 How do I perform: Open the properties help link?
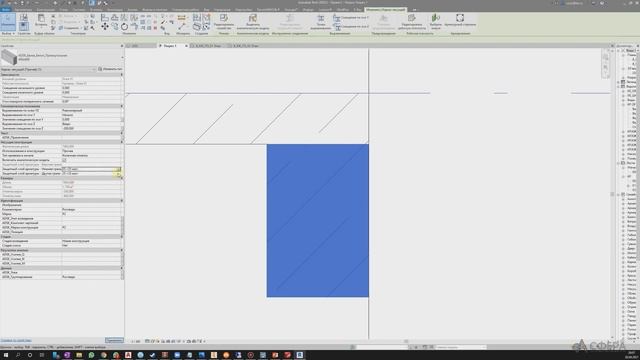(x=16, y=340)
